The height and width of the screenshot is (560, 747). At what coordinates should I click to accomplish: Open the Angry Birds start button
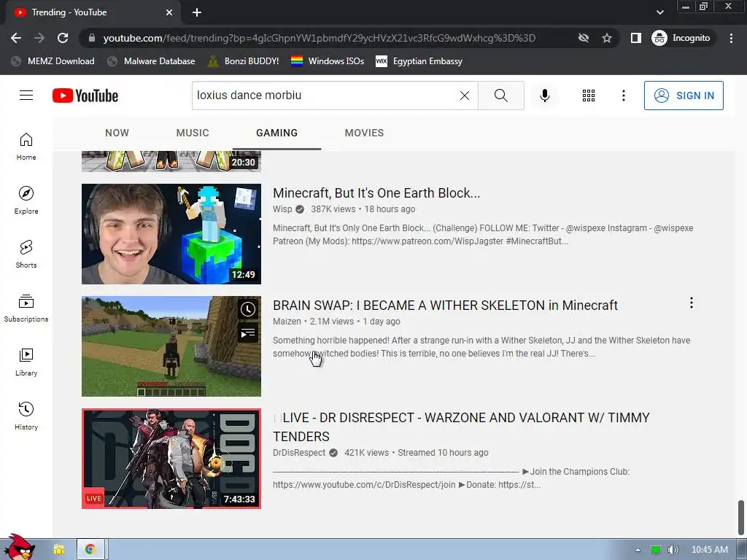19,548
